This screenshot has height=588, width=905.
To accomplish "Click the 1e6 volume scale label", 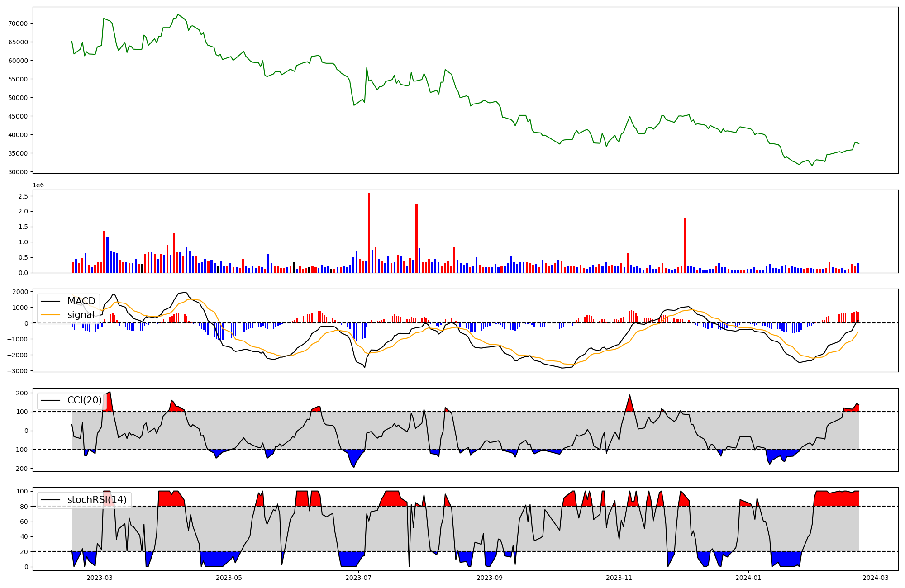I will 38,185.
